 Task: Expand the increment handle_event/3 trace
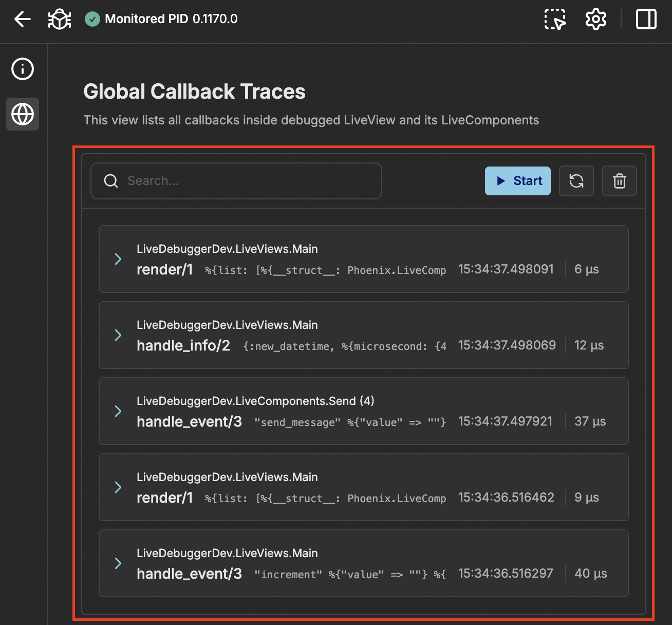tap(118, 563)
